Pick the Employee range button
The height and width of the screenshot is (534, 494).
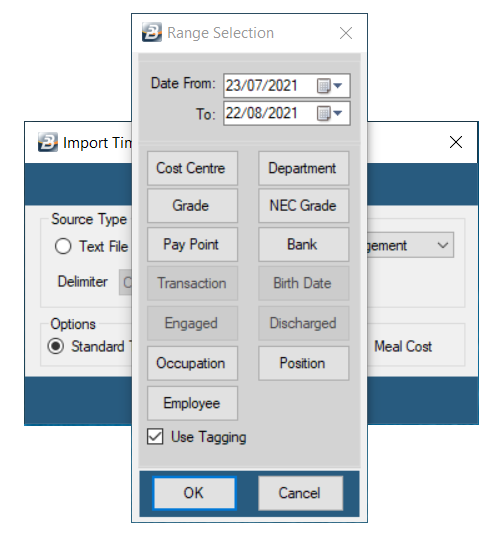tap(192, 403)
